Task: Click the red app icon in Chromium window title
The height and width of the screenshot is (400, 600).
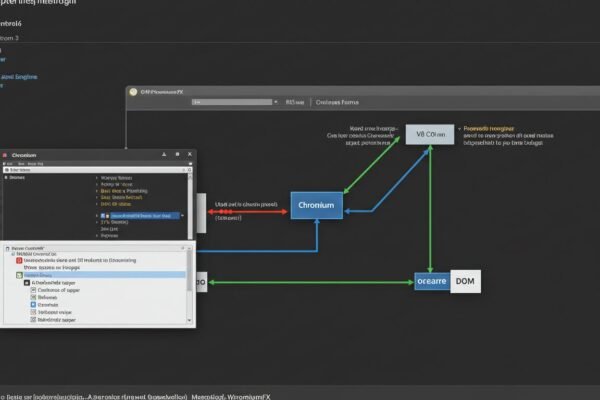Action: point(5,155)
